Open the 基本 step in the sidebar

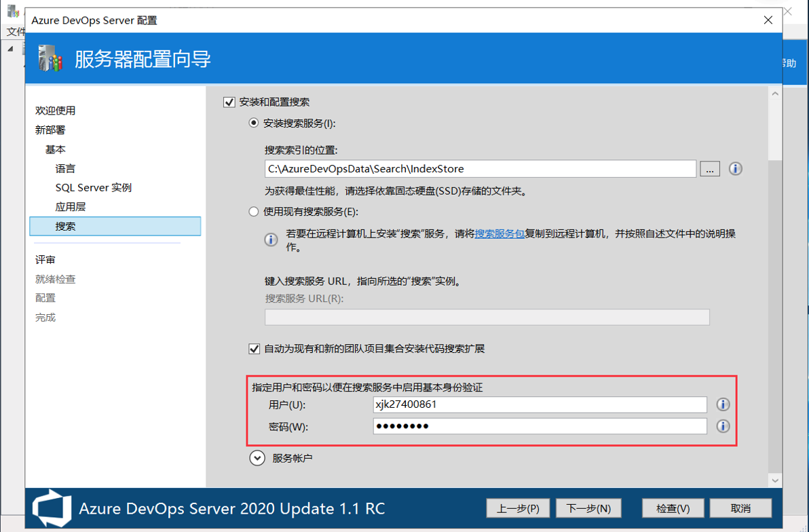[x=55, y=150]
